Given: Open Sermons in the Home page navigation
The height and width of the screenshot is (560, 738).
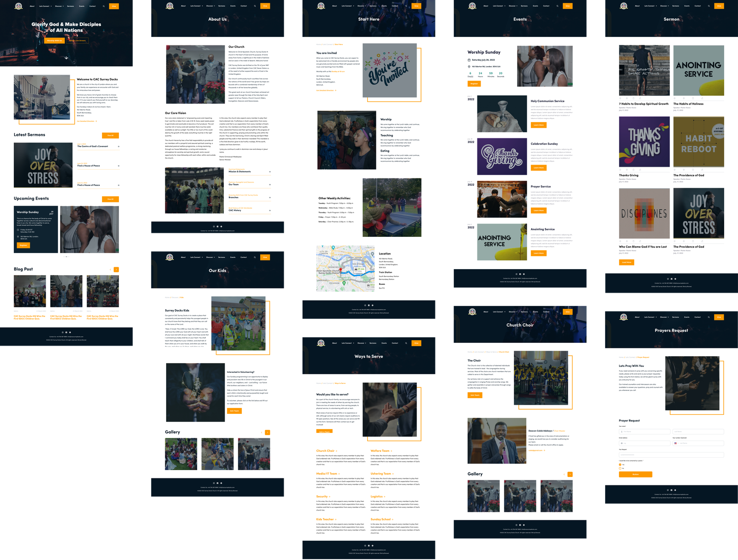Looking at the screenshot, I should 71,6.
